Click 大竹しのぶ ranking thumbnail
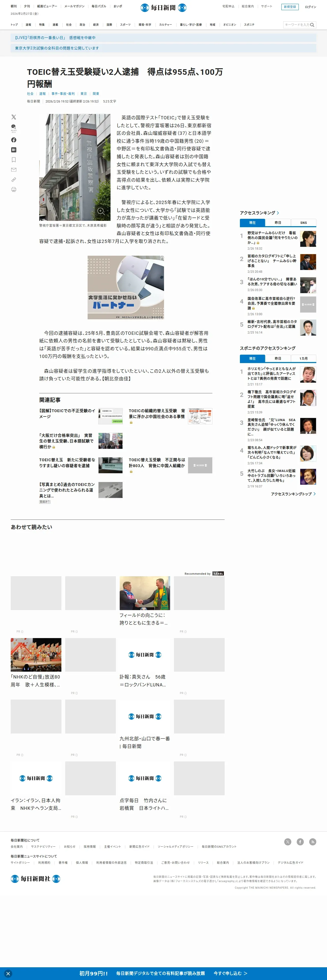 pyautogui.click(x=308, y=477)
